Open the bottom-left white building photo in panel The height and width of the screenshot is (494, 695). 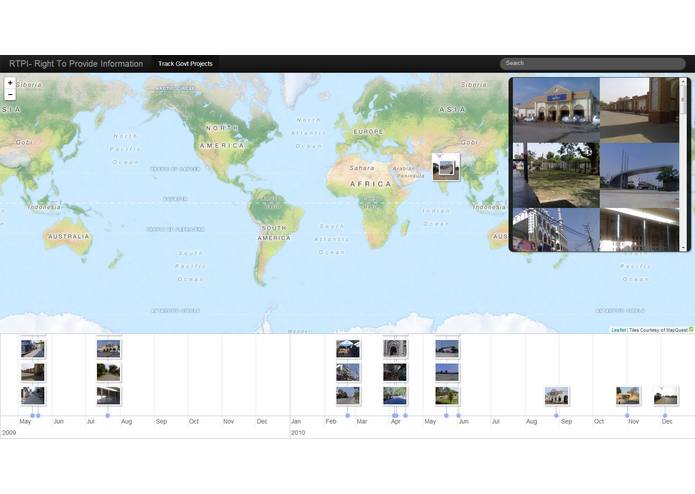[x=556, y=229]
